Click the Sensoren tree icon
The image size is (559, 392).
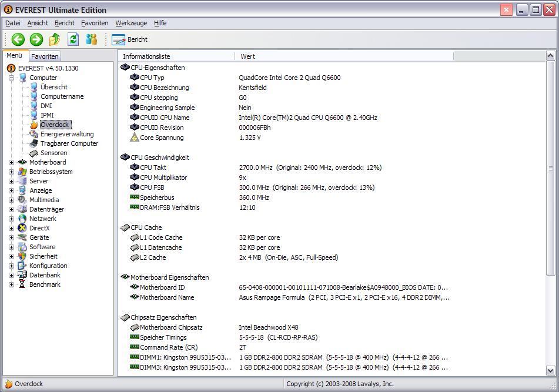(x=34, y=153)
